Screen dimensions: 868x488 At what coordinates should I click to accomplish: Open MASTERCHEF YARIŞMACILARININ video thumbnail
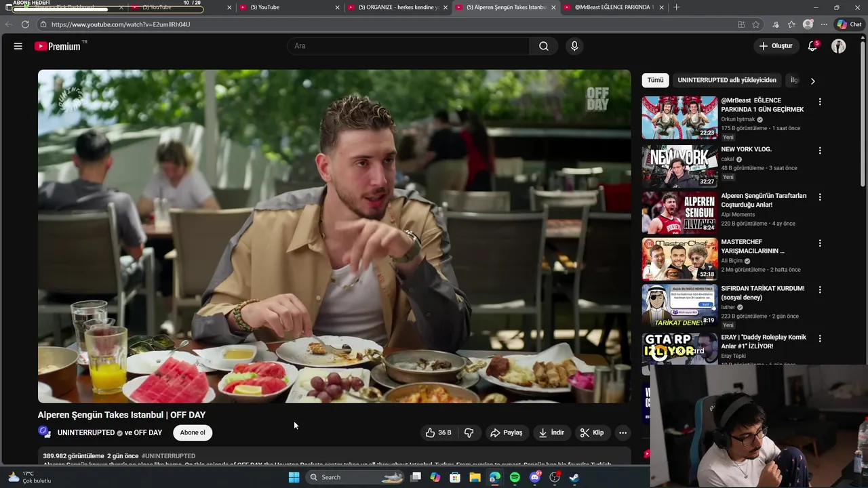[679, 258]
